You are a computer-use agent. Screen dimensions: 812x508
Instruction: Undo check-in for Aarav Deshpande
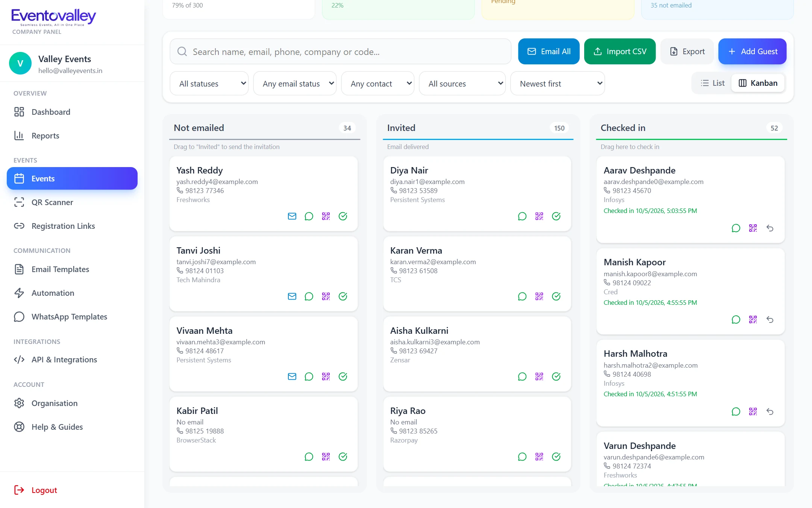point(770,228)
